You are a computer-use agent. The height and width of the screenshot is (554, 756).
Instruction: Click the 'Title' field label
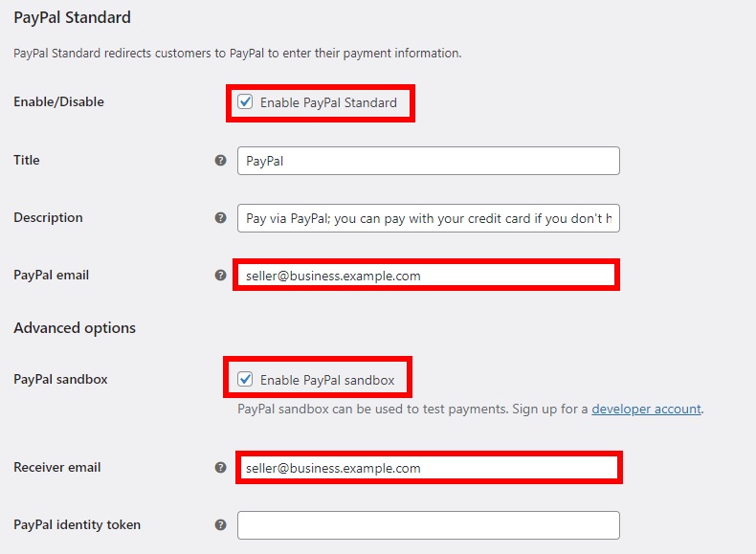pos(27,160)
